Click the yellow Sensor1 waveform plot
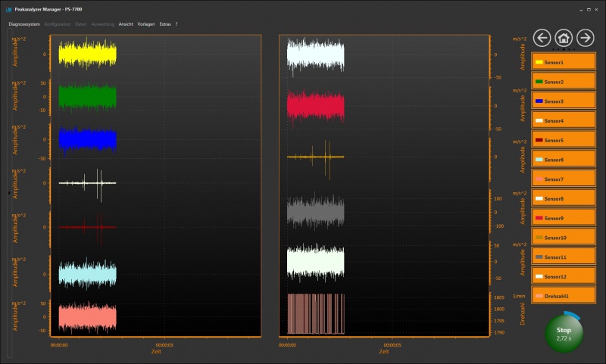This screenshot has width=606, height=364. point(88,54)
